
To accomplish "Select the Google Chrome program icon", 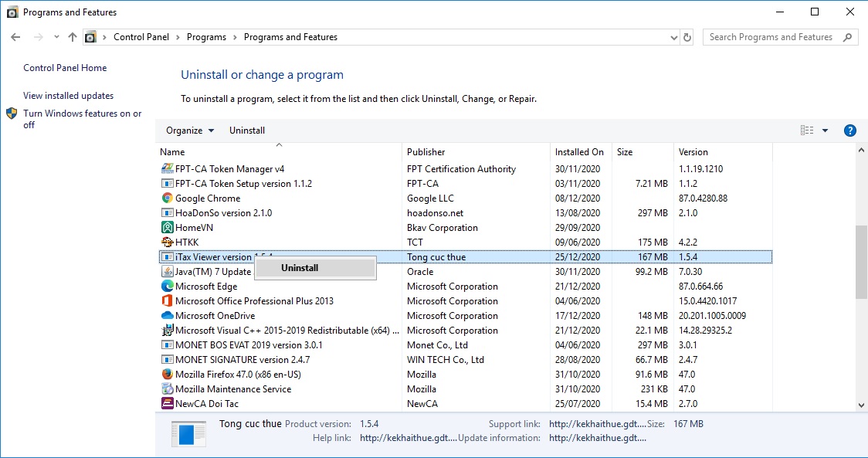I will point(168,198).
